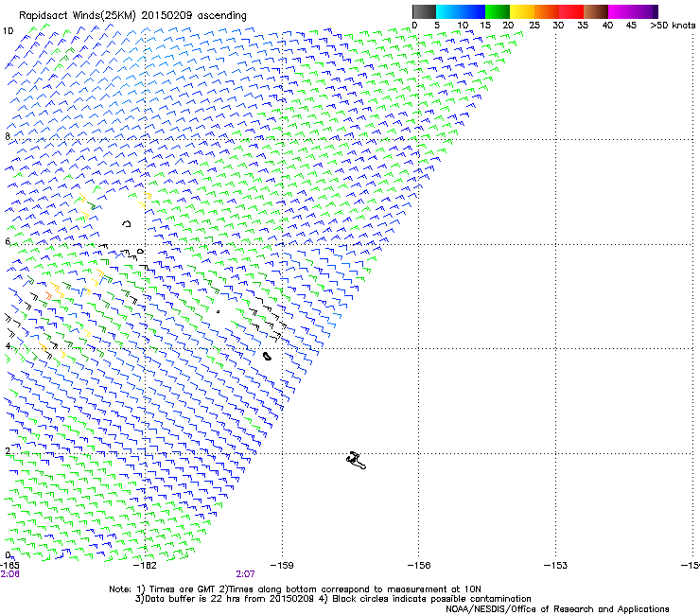Screen dimensions: 700x615
Task: Click the legend tick label '25'
Action: coord(534,25)
